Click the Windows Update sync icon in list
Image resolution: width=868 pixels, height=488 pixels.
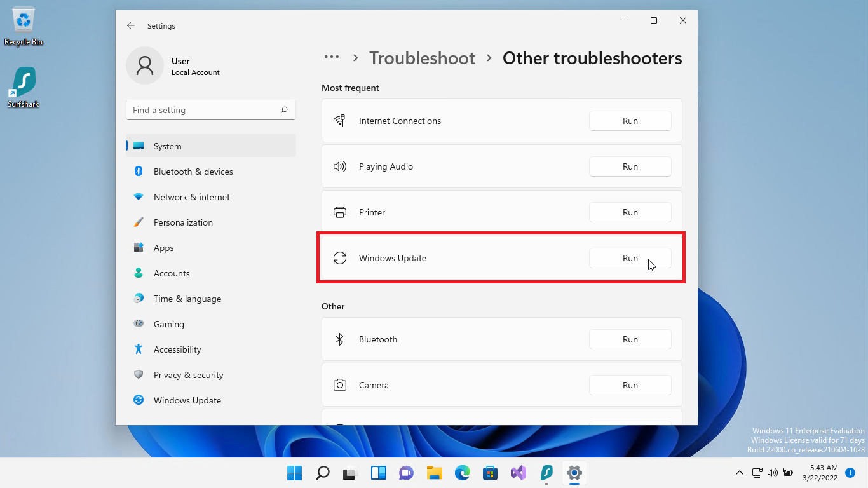(340, 258)
